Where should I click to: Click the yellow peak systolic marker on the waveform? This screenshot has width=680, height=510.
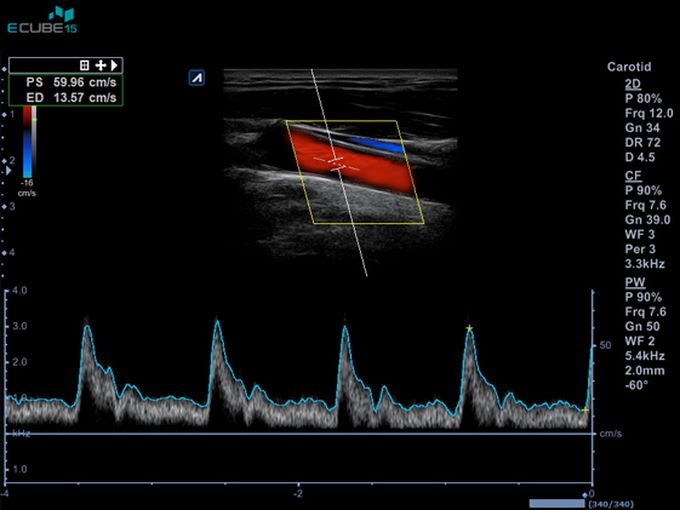click(469, 328)
